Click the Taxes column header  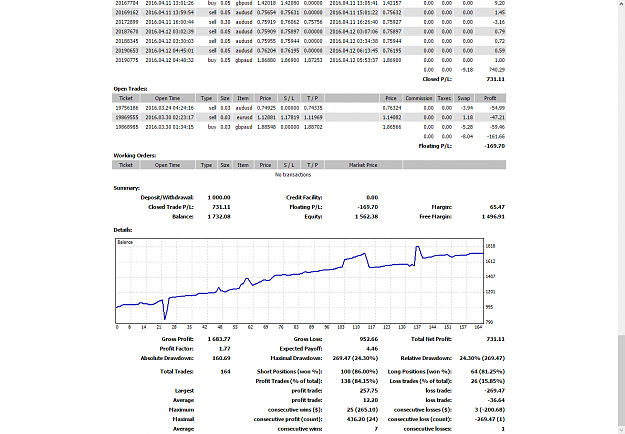point(444,98)
